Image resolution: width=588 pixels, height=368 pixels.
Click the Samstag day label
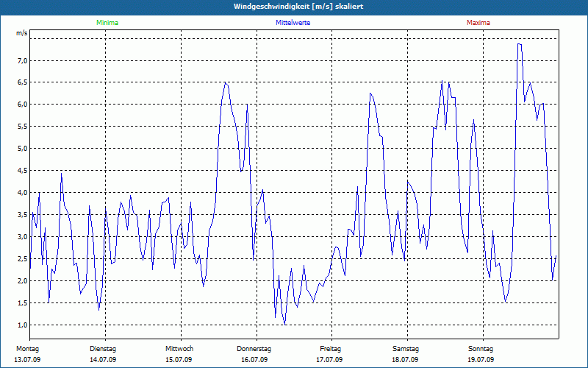(406, 349)
